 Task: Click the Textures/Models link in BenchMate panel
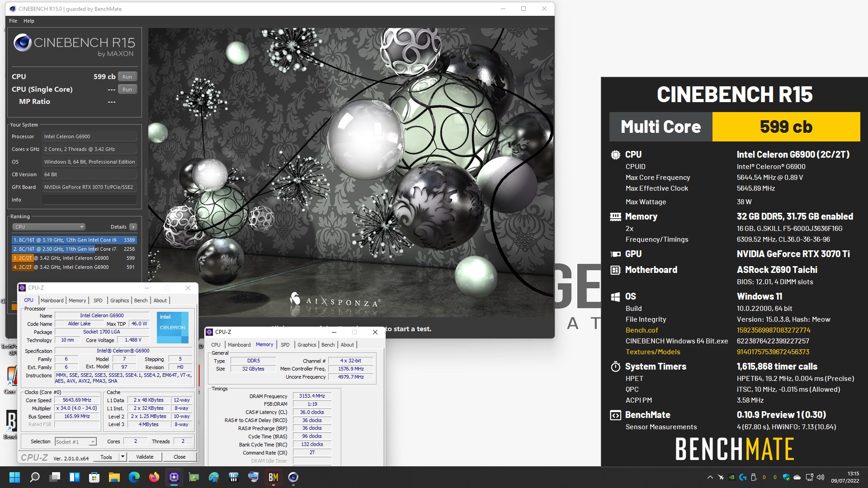coord(653,352)
